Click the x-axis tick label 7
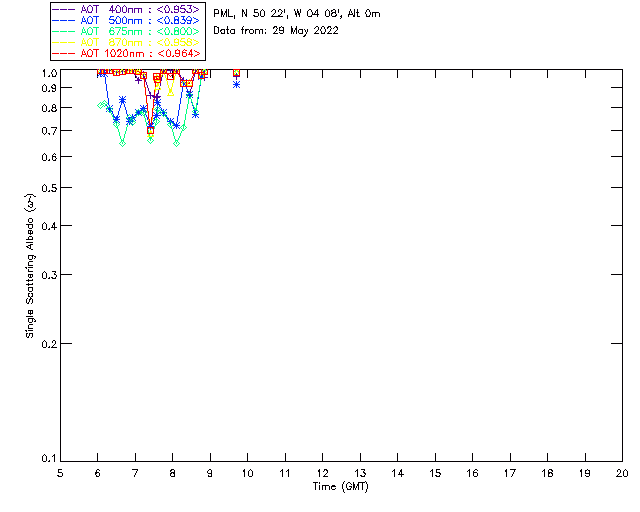The width and height of the screenshot is (640, 512). tap(135, 473)
